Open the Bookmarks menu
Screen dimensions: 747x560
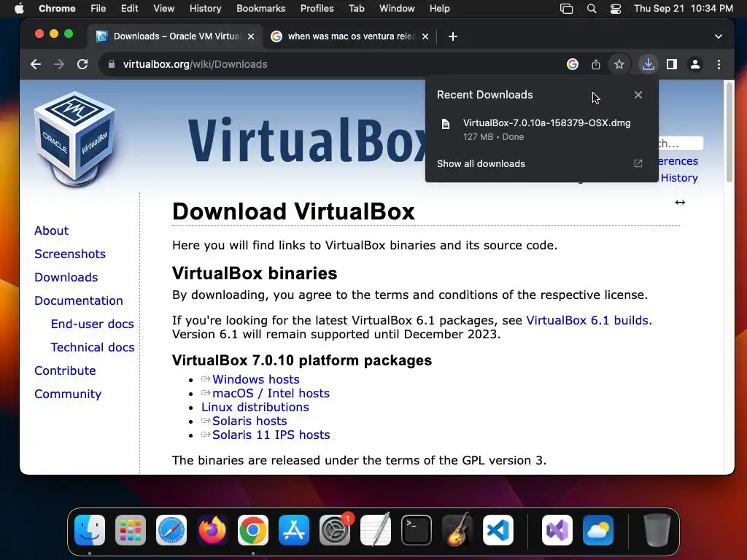coord(260,9)
